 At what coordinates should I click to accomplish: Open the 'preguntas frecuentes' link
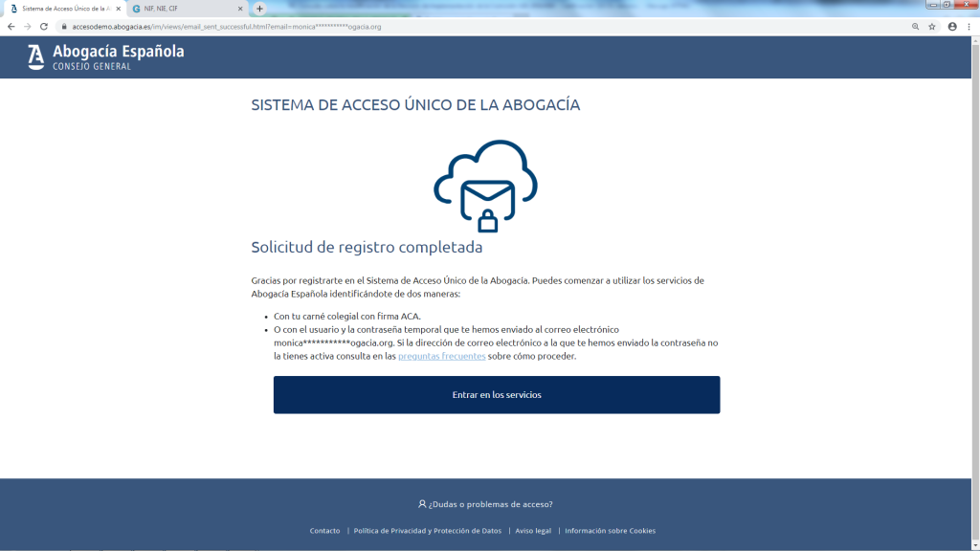[441, 356]
